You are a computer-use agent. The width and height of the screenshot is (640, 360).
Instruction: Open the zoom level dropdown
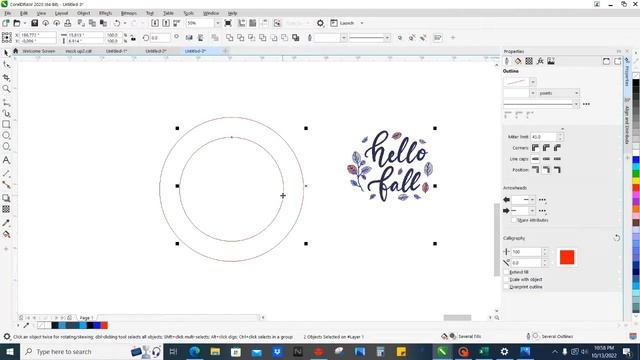coord(217,23)
